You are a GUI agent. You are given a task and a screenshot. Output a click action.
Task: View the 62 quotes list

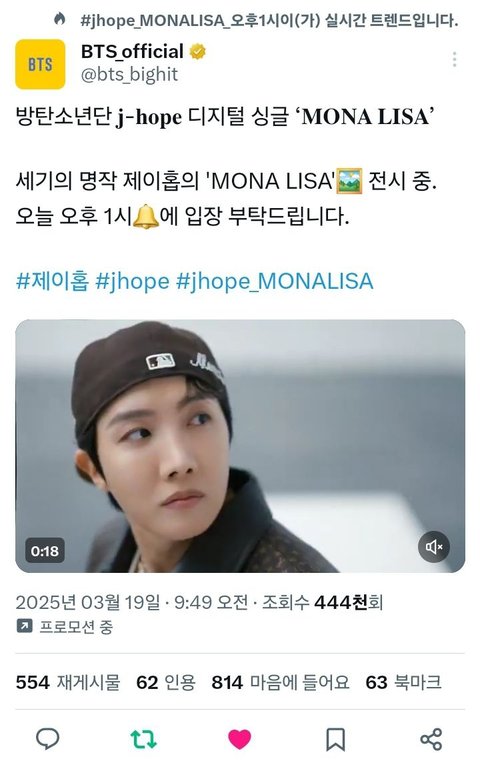(x=166, y=682)
